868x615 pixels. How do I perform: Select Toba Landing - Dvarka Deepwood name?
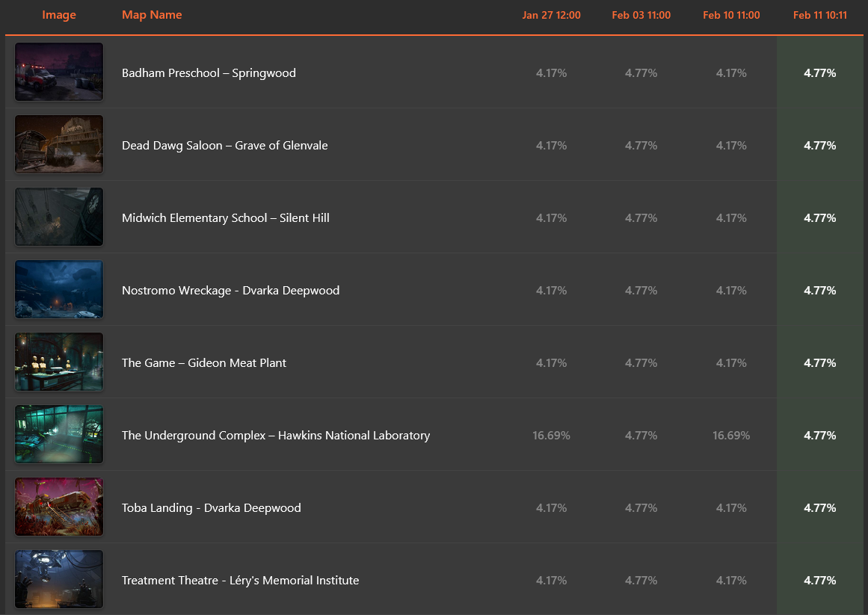[212, 508]
